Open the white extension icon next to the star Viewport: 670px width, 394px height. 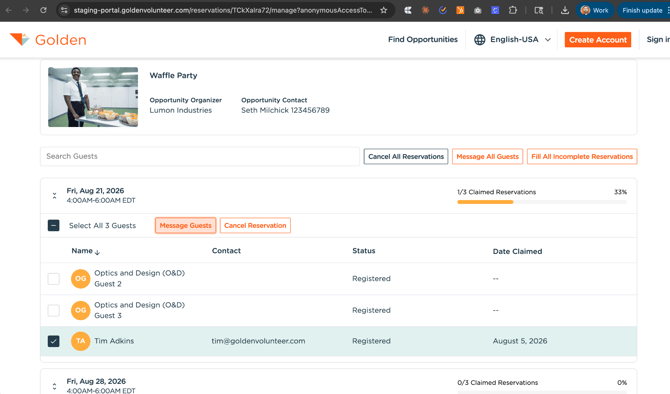(408, 10)
